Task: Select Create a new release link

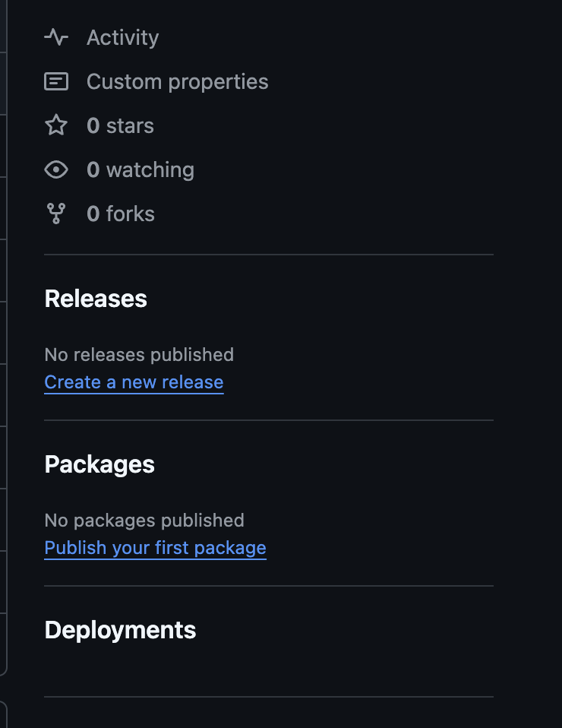Action: [x=134, y=382]
